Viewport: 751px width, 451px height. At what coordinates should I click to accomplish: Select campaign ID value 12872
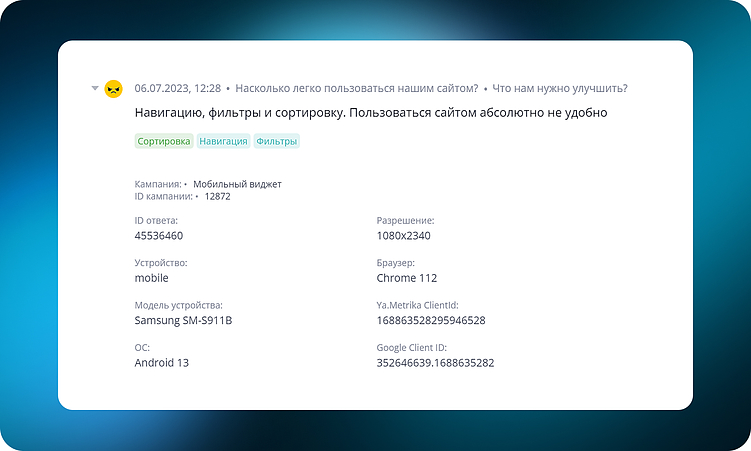point(217,196)
